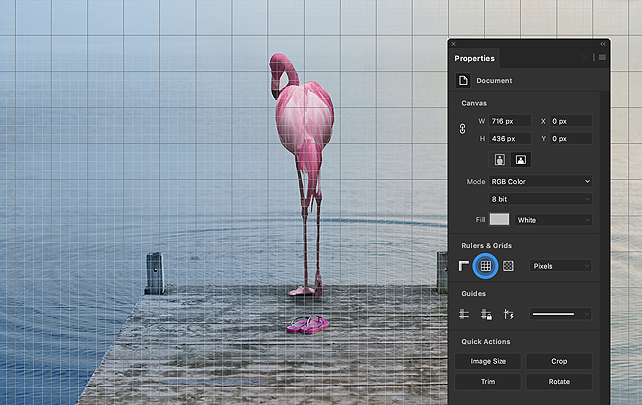Select the Properties tab
This screenshot has height=405, width=642.
475,58
